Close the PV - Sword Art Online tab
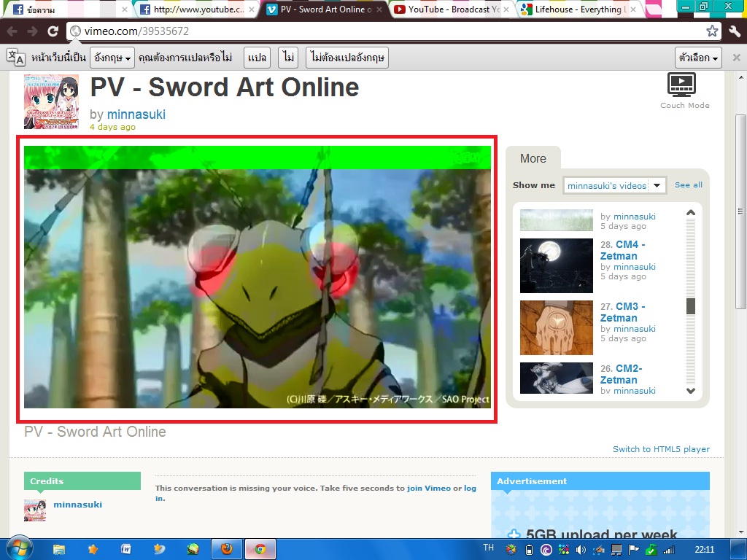This screenshot has height=560, width=747. pos(379,9)
